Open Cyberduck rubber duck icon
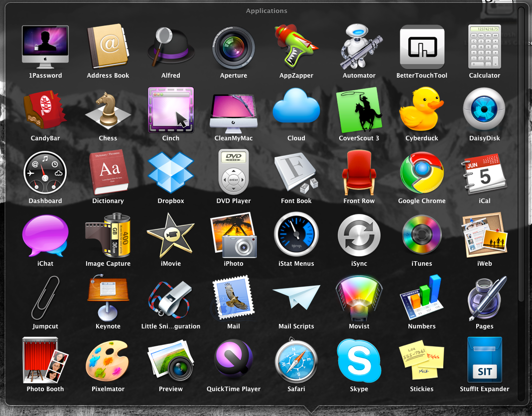Image resolution: width=532 pixels, height=416 pixels. point(422,109)
